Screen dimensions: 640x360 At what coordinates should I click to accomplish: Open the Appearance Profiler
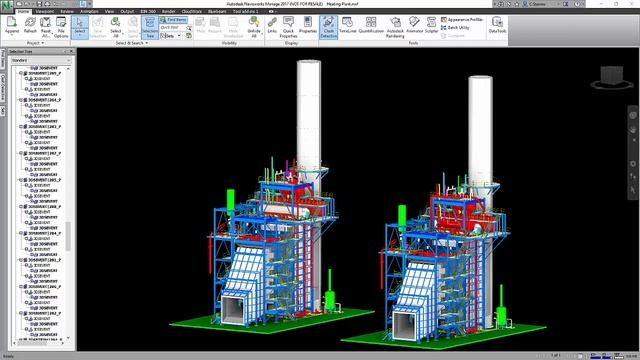(462, 19)
